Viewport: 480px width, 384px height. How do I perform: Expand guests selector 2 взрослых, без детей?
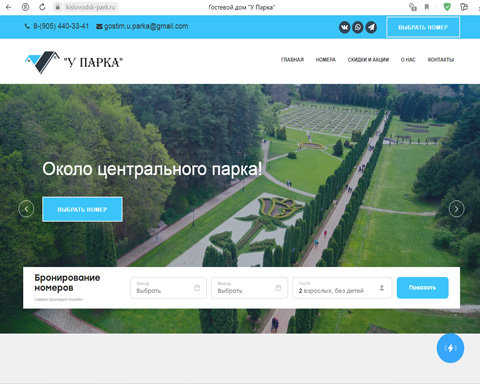[342, 288]
